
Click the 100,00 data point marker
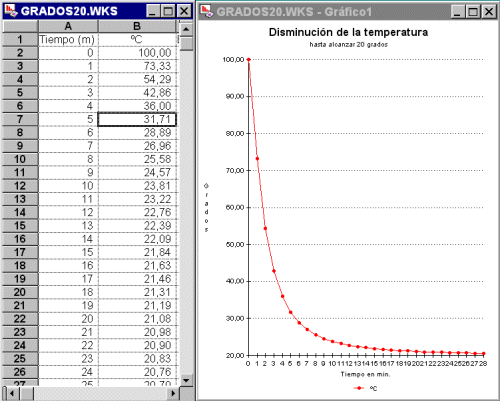pos(248,60)
